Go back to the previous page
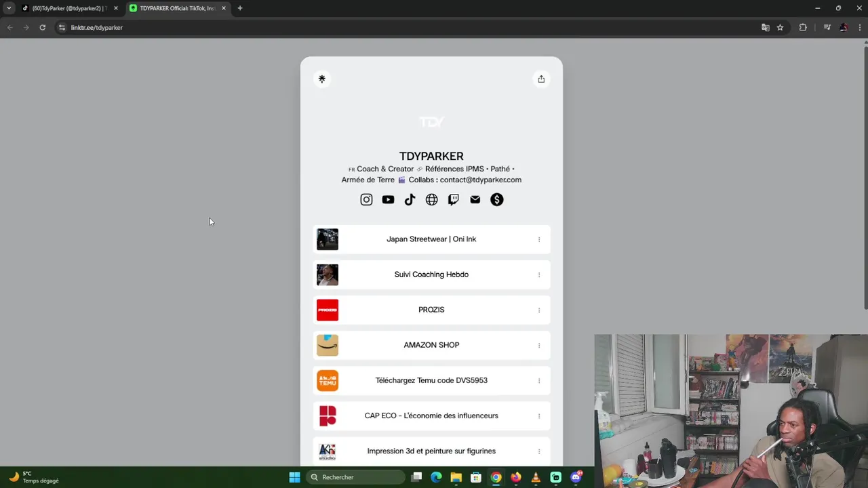Screen dimensions: 868x488 coord(9,27)
